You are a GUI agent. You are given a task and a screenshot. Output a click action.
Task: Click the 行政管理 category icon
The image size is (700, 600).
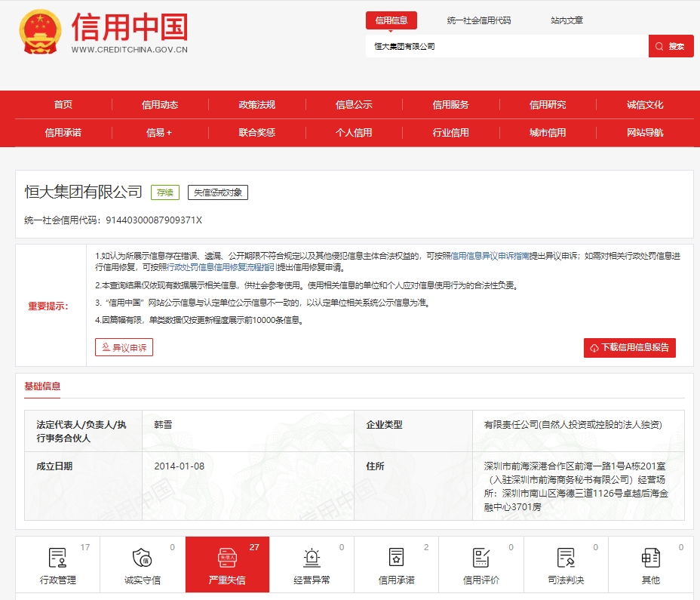coord(57,558)
